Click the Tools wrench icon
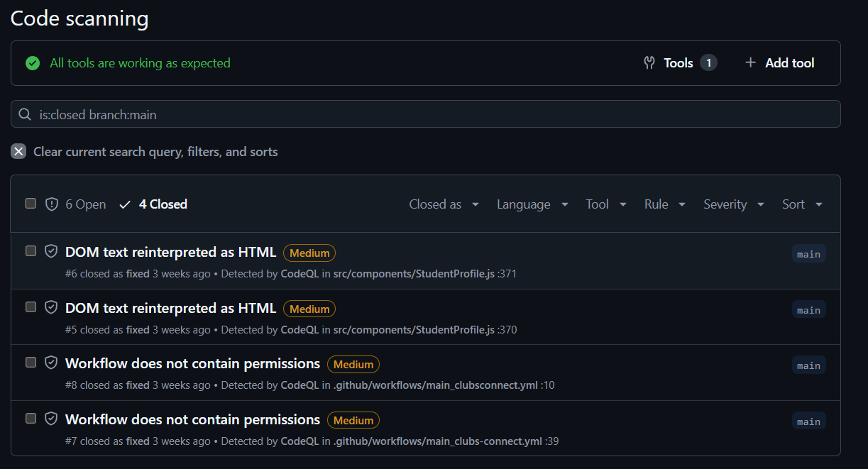Image resolution: width=868 pixels, height=469 pixels. [x=649, y=63]
